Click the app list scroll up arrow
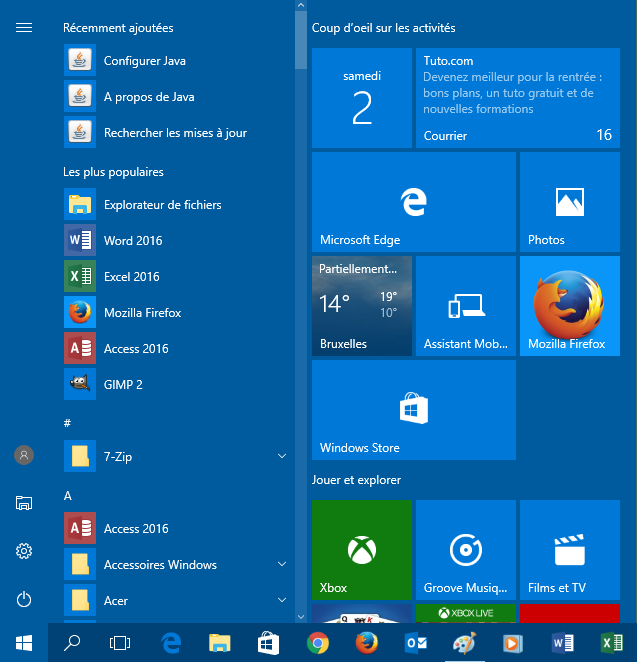This screenshot has height=663, width=637. (x=301, y=5)
